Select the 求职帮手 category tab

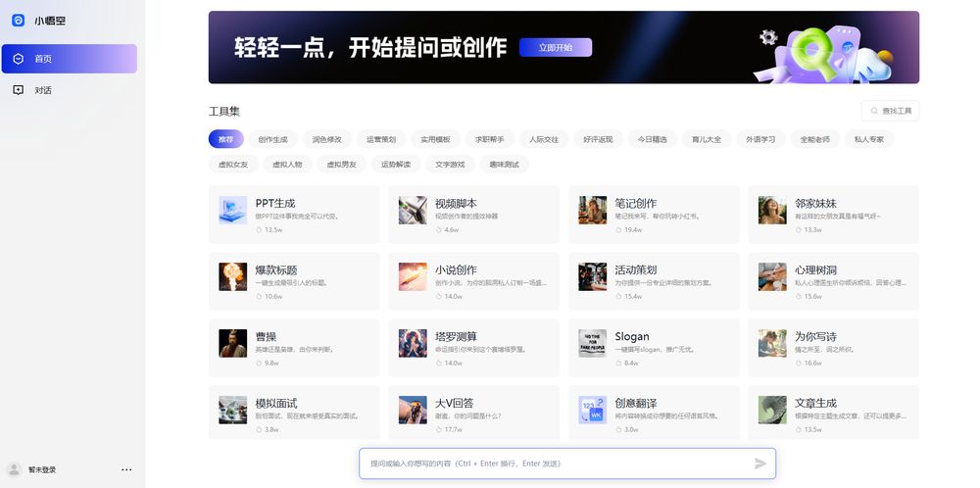click(x=489, y=139)
